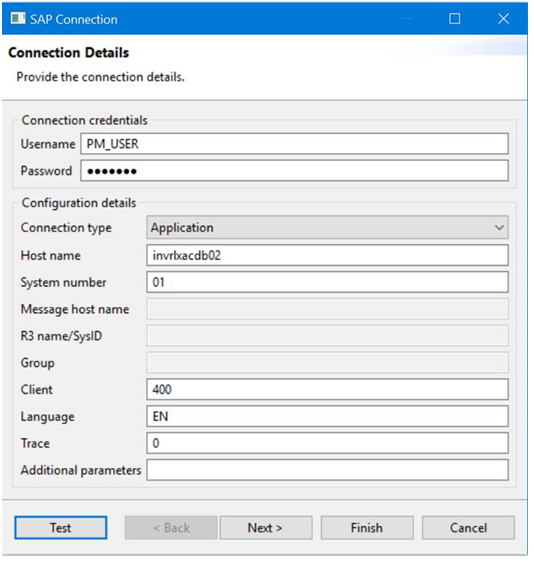
Task: Click the System number field
Action: pos(327,282)
